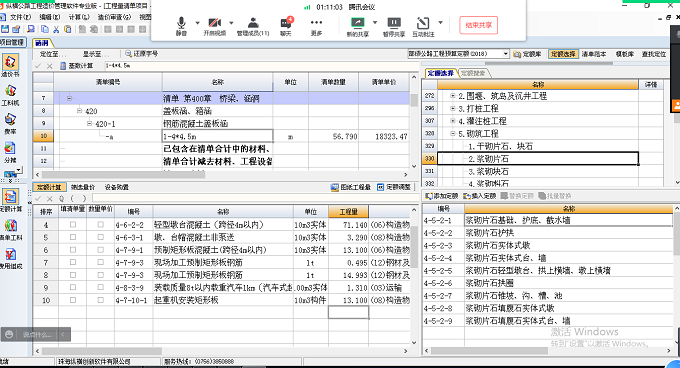Click 添加定额 add quota icon

(x=442, y=196)
